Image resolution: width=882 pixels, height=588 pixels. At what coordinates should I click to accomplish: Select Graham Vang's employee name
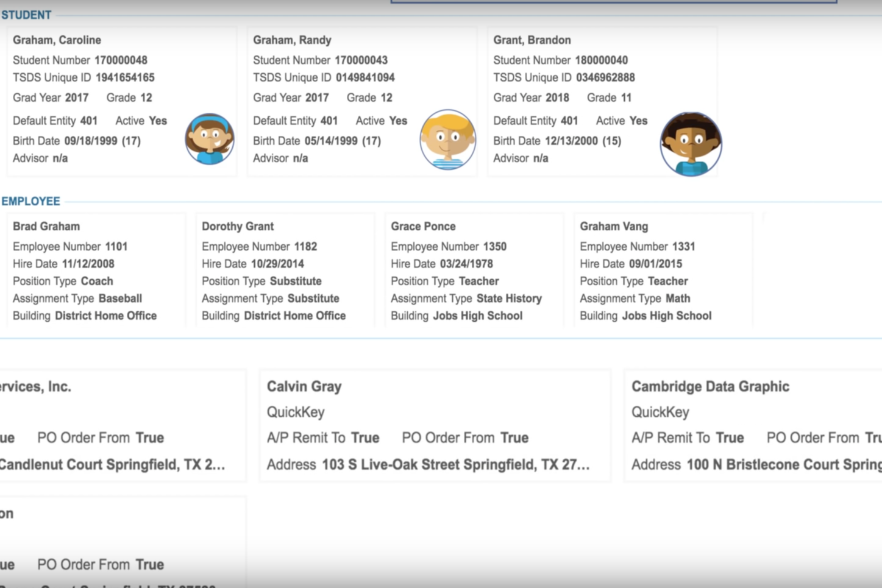[613, 227]
